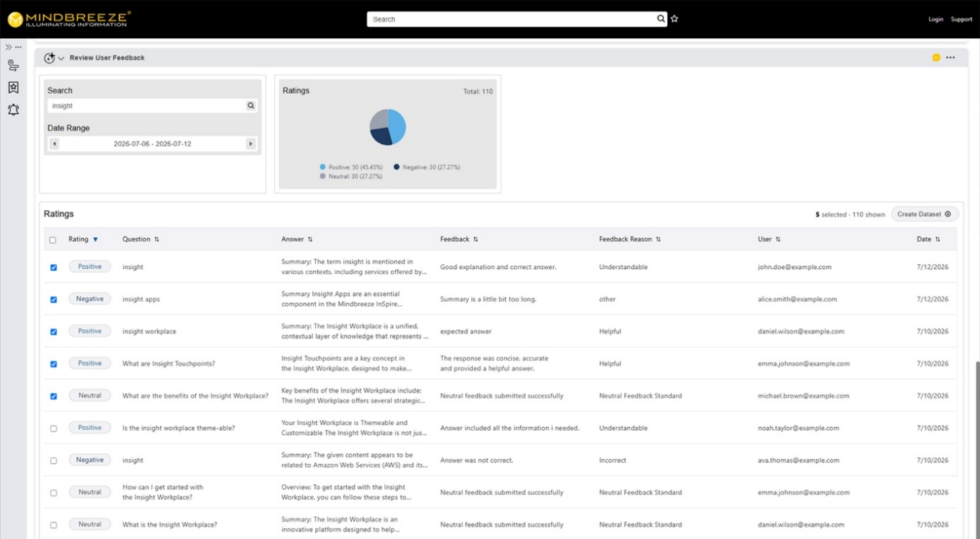The height and width of the screenshot is (539, 980).
Task: Click the Positive legend dot in Ratings chart
Action: pyautogui.click(x=323, y=167)
